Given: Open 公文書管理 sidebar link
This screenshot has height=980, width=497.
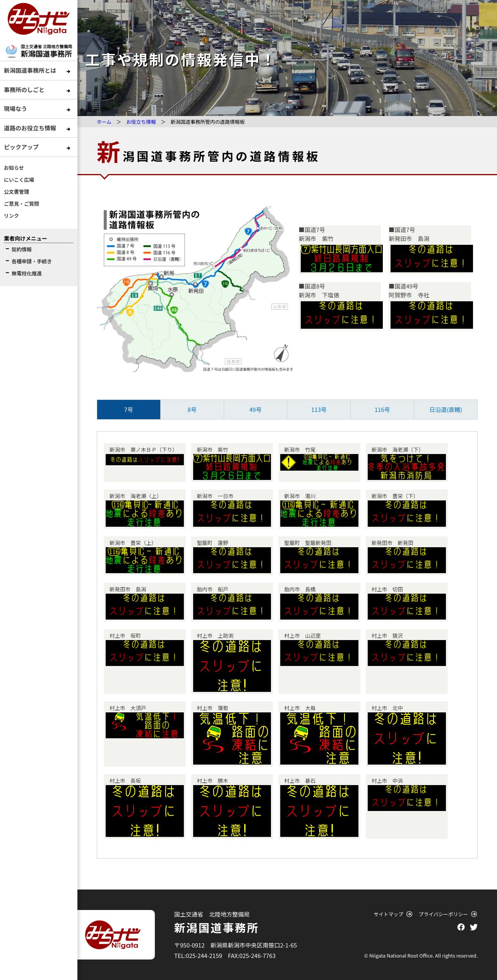Looking at the screenshot, I should point(16,192).
